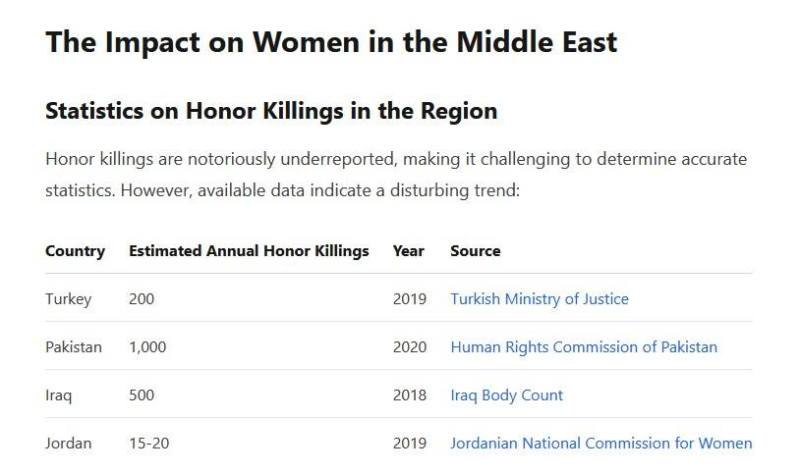
Task: Click the 200 estimate in Turkey row
Action: click(142, 299)
